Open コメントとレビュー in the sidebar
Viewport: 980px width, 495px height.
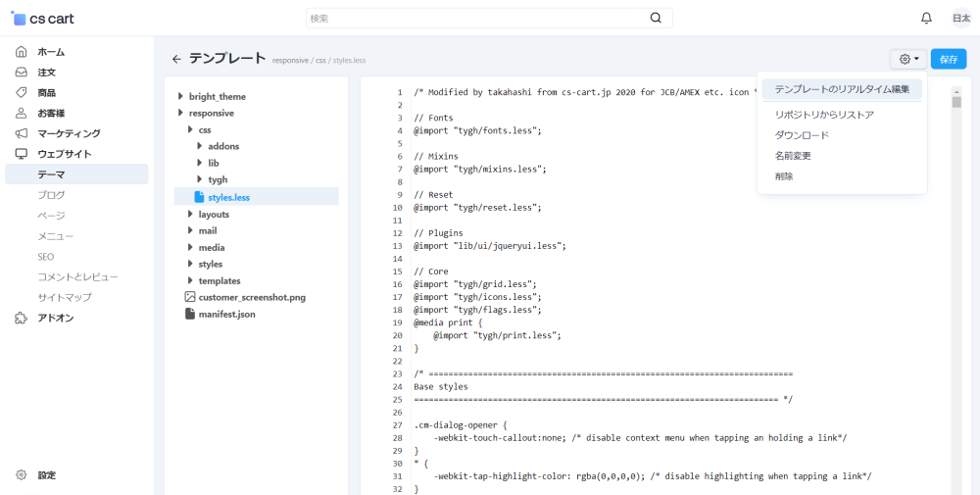[76, 276]
